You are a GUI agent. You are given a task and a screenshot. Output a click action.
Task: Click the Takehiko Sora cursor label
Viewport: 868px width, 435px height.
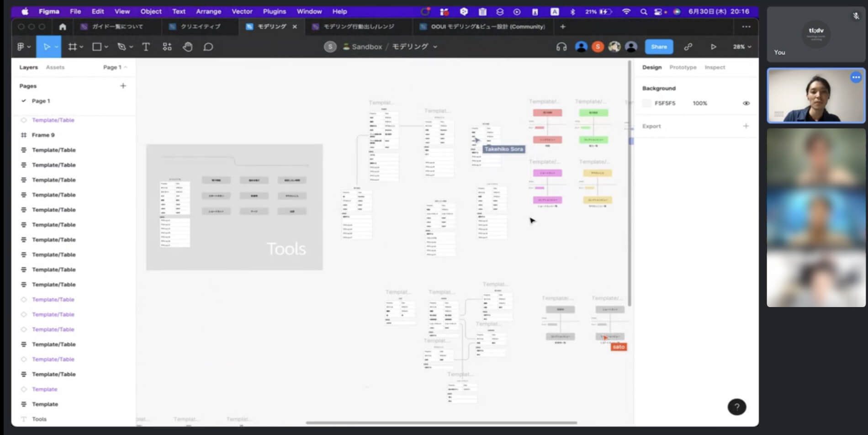tap(503, 149)
